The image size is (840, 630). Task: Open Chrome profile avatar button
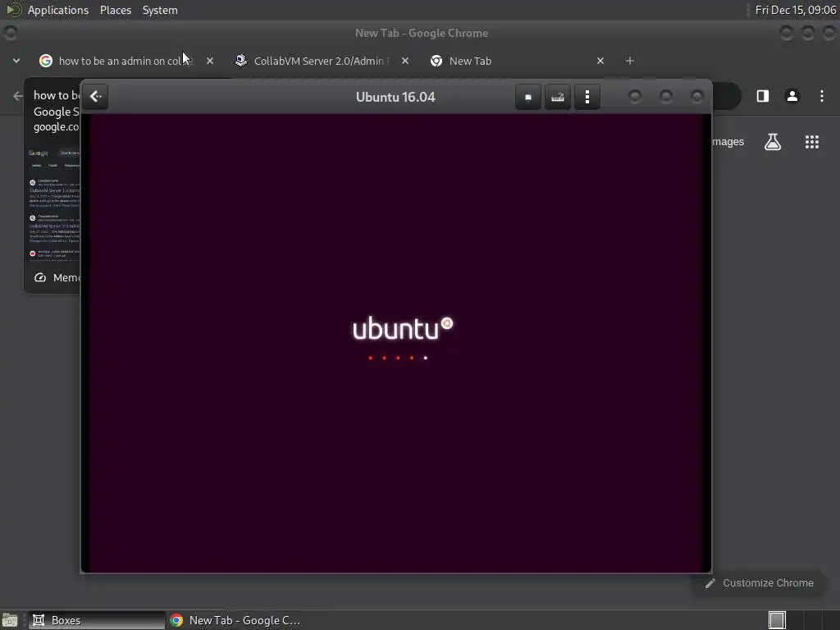point(792,96)
